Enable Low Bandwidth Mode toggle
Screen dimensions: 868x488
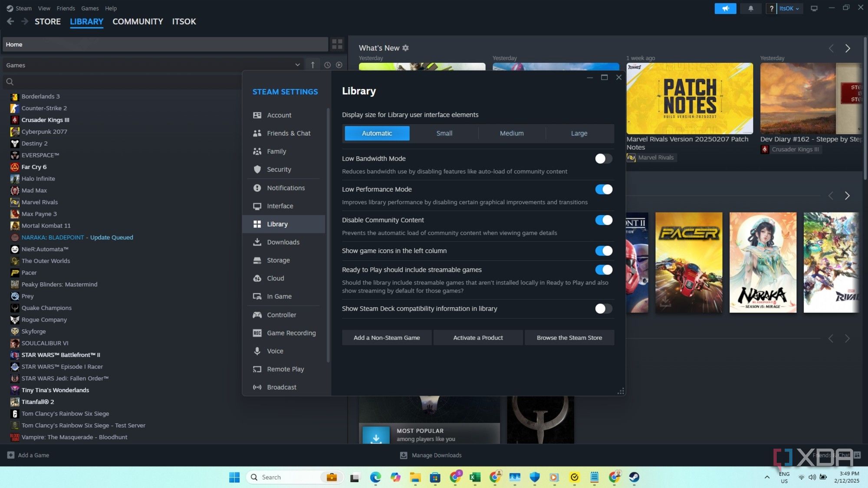point(603,159)
